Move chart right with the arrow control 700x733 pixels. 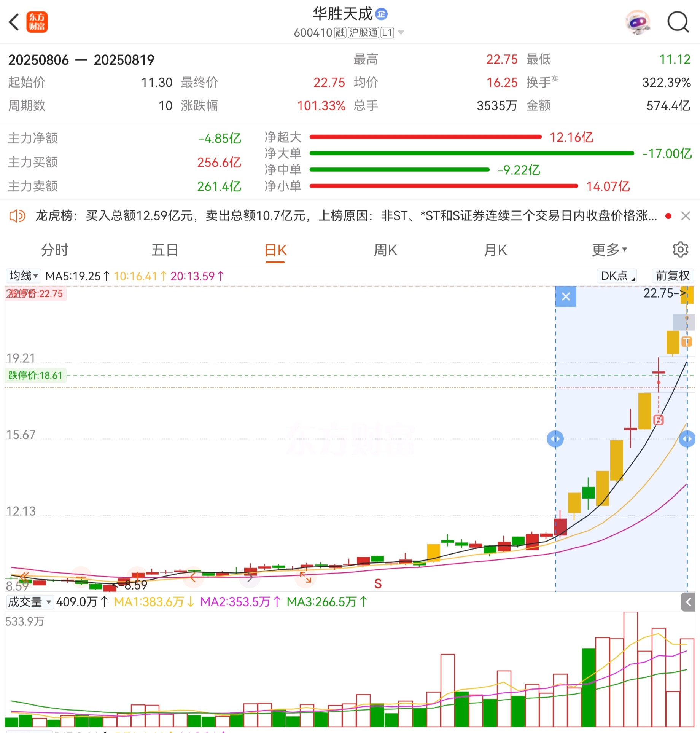(250, 578)
